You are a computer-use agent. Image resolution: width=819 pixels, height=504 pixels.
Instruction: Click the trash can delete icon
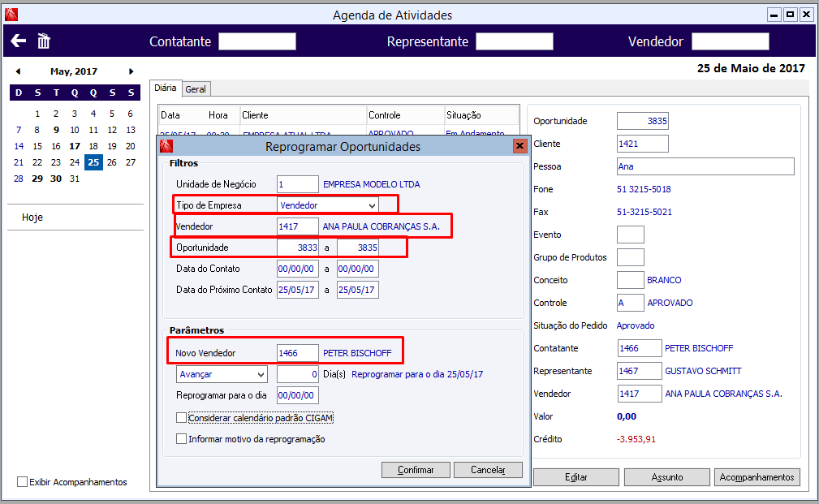click(x=44, y=41)
